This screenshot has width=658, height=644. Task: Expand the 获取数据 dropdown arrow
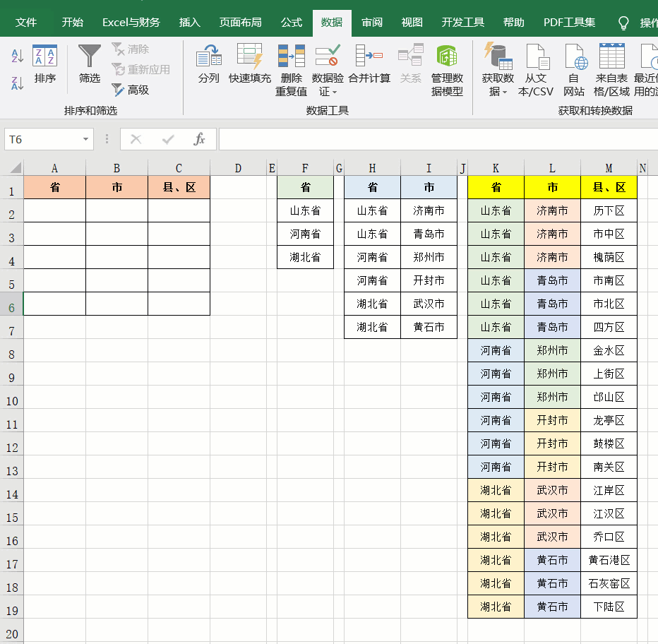tap(504, 92)
